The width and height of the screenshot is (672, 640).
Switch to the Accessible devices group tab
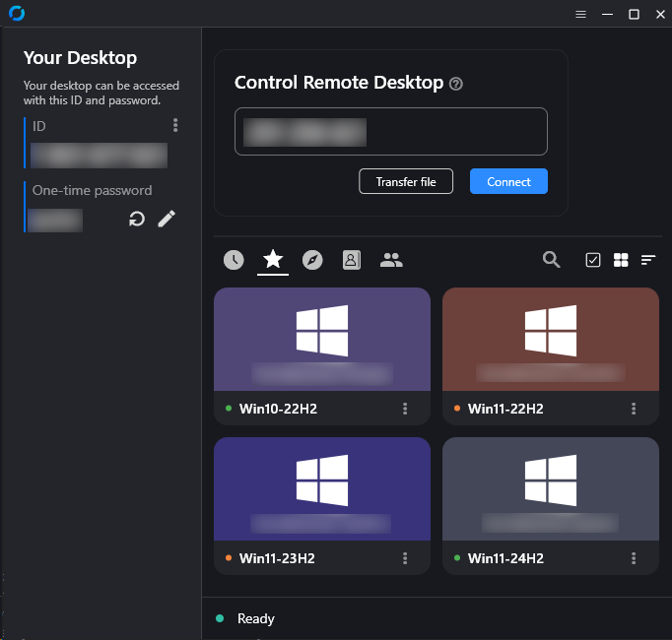391,260
